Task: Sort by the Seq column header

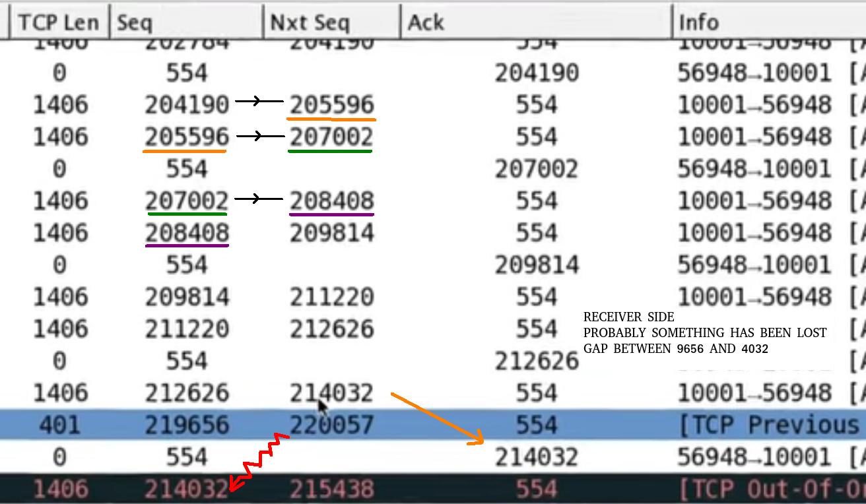Action: click(x=135, y=22)
